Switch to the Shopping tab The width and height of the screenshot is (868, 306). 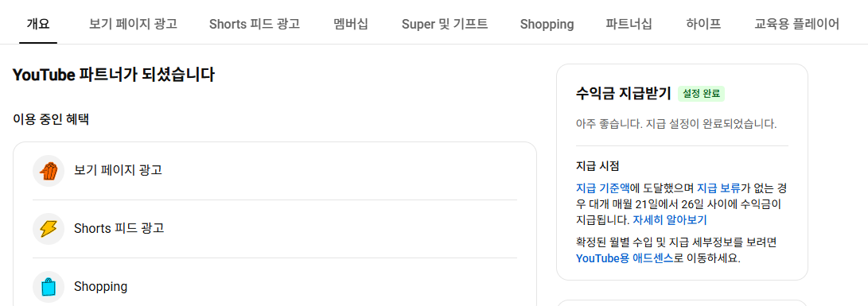click(547, 25)
